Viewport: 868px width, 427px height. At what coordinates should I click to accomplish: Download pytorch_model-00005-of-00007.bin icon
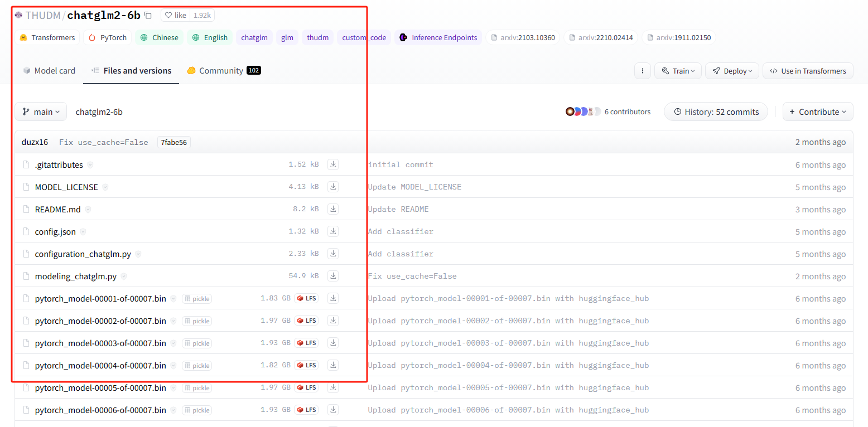[x=333, y=387]
